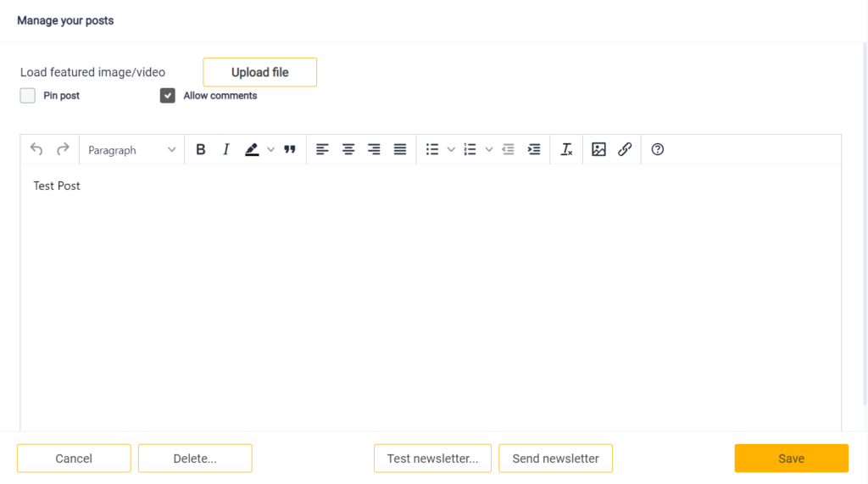Click the 'Manage your posts' heading
This screenshot has height=484, width=868.
point(65,20)
